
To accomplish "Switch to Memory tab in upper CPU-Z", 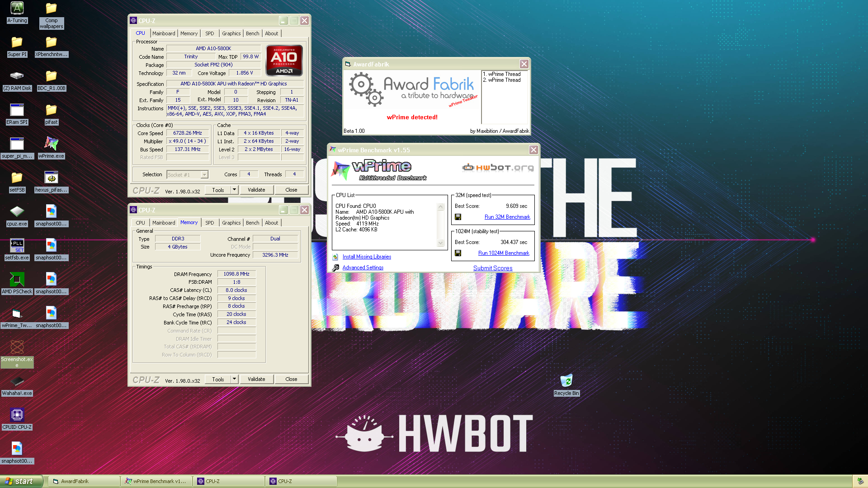I will click(x=189, y=33).
